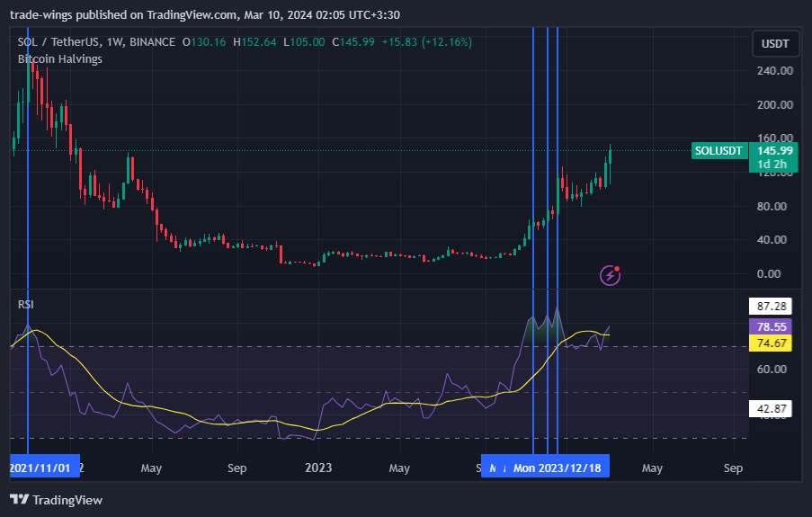812x517 pixels.
Task: Click the +15.83 (+12.16%) change value
Action: [x=427, y=42]
